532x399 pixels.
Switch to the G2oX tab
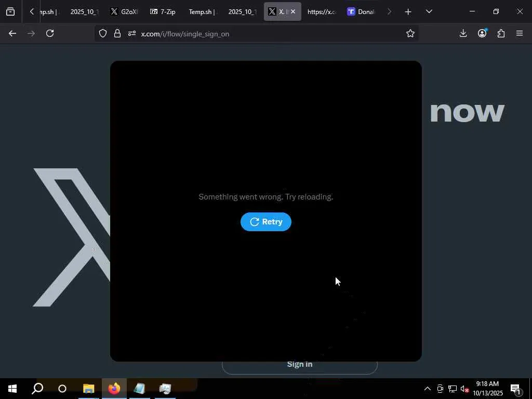tap(124, 12)
